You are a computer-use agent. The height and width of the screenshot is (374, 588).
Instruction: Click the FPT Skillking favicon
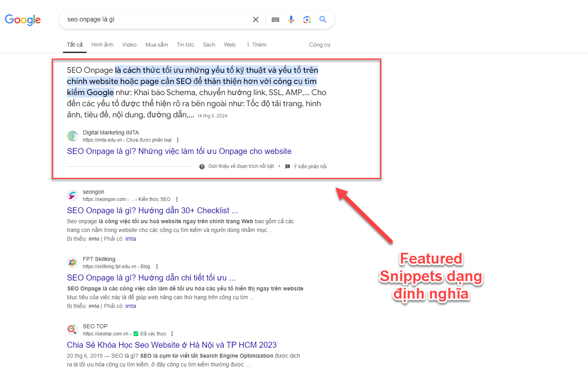pyautogui.click(x=73, y=263)
